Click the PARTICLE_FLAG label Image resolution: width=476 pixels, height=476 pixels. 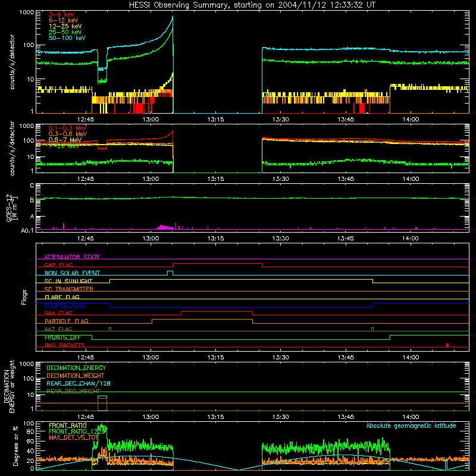67,321
